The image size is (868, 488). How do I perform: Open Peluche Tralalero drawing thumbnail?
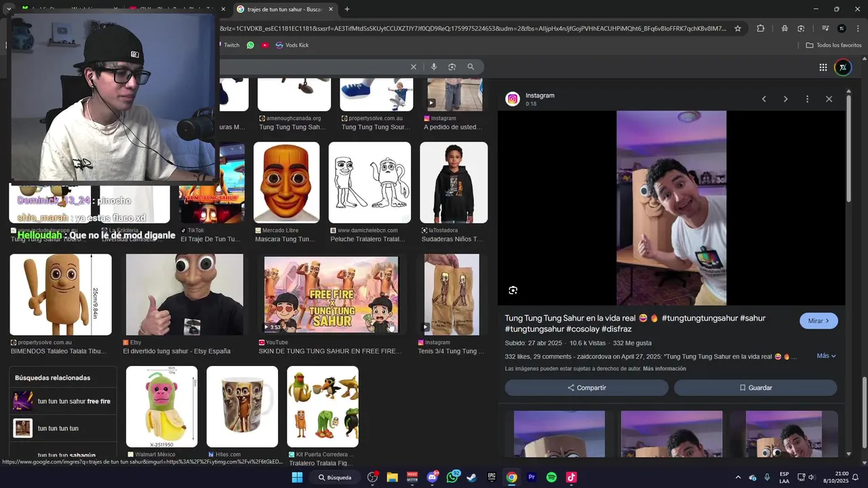click(x=370, y=182)
